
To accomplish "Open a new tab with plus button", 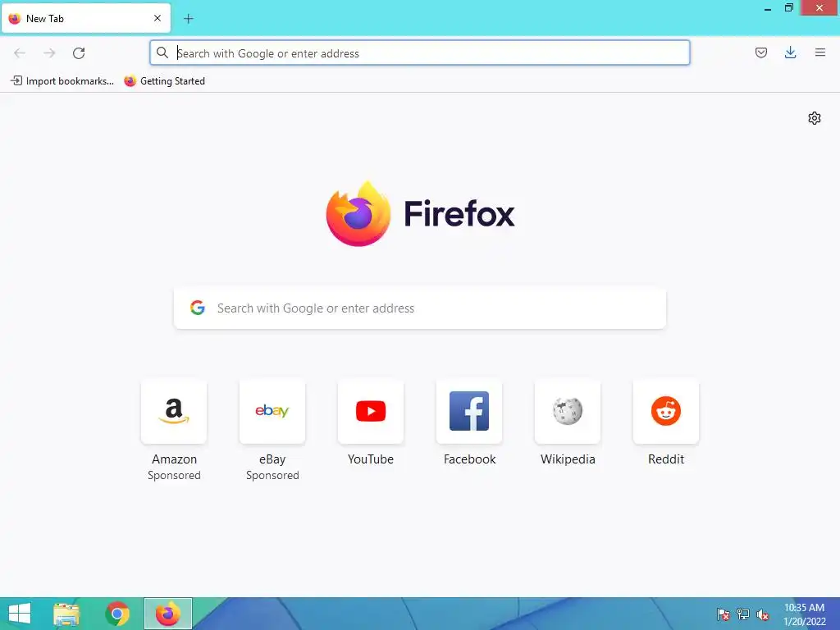I will pyautogui.click(x=188, y=19).
